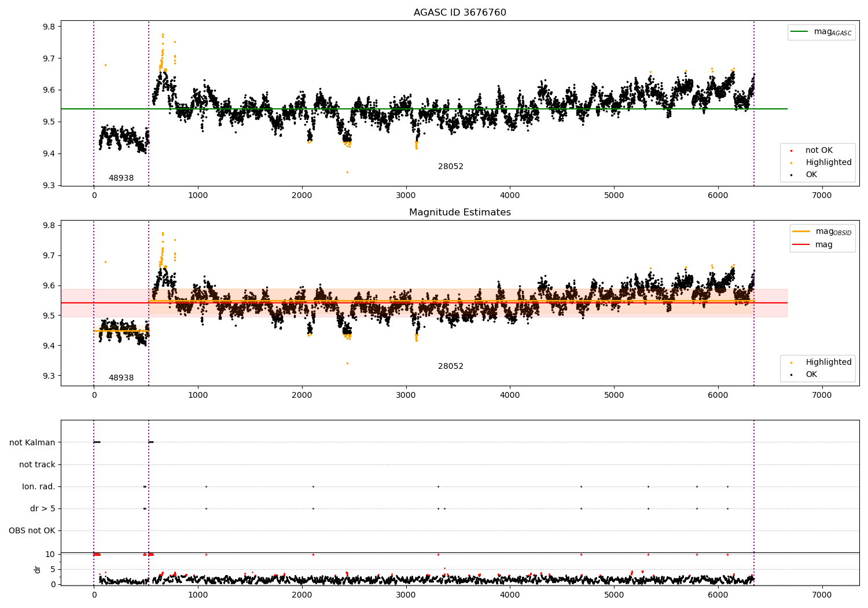Click the '28052' obsid label in middle plot
Image resolution: width=868 pixels, height=608 pixels.
(x=451, y=367)
